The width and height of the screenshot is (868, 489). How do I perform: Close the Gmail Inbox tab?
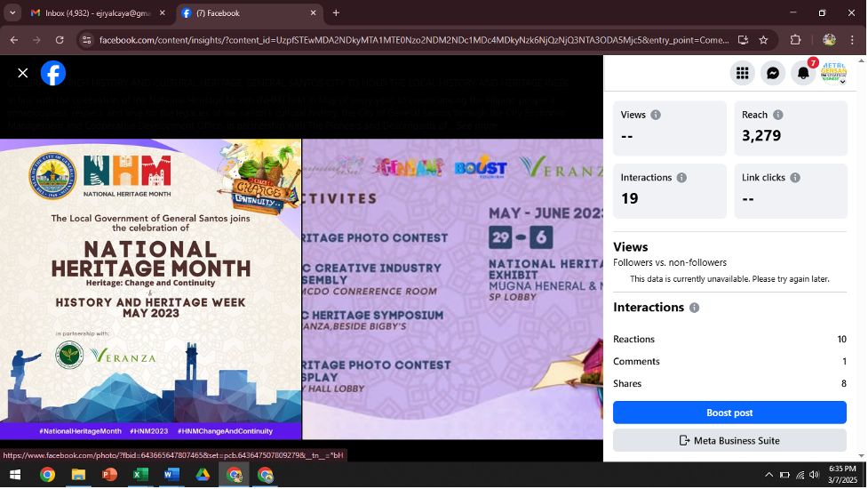point(163,12)
